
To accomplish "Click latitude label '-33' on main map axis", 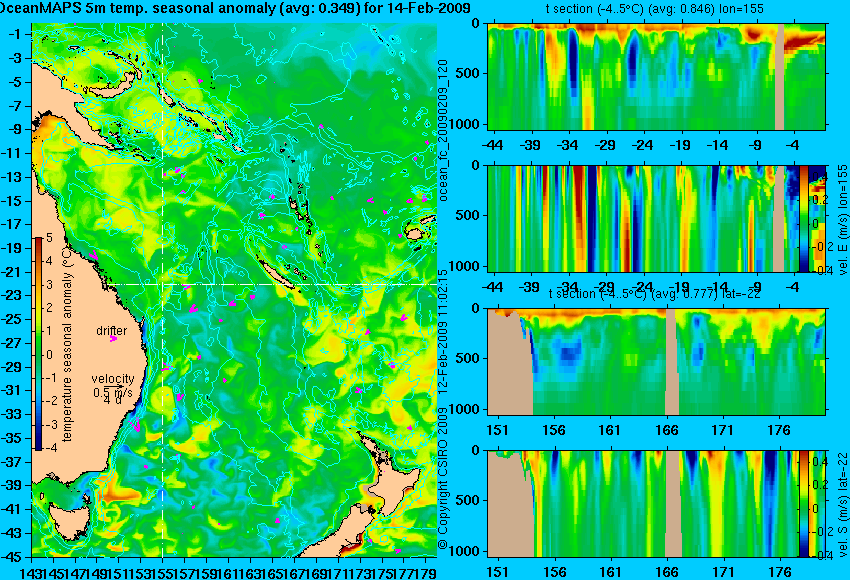I will click(12, 414).
